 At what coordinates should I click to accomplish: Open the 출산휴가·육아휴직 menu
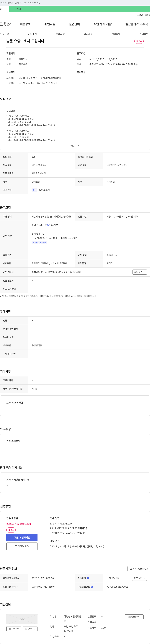pyautogui.click(x=137, y=24)
